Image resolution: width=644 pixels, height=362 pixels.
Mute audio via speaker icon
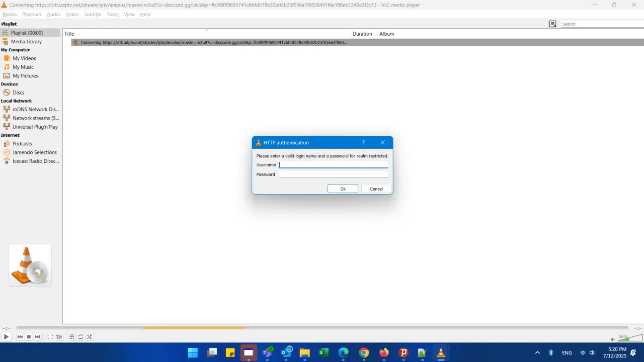pyautogui.click(x=613, y=339)
